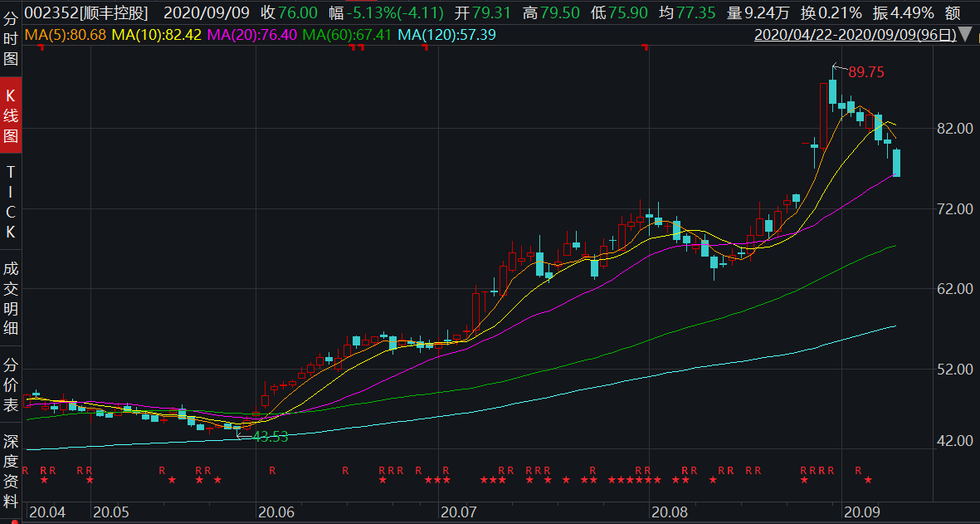Click the lone R marker above 20.06
The height and width of the screenshot is (524, 980).
(272, 471)
